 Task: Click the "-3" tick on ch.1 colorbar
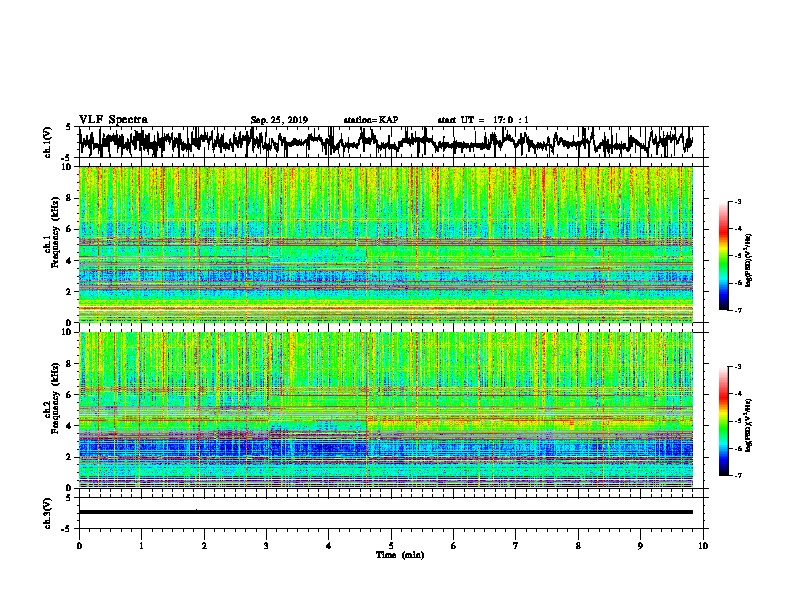[737, 202]
